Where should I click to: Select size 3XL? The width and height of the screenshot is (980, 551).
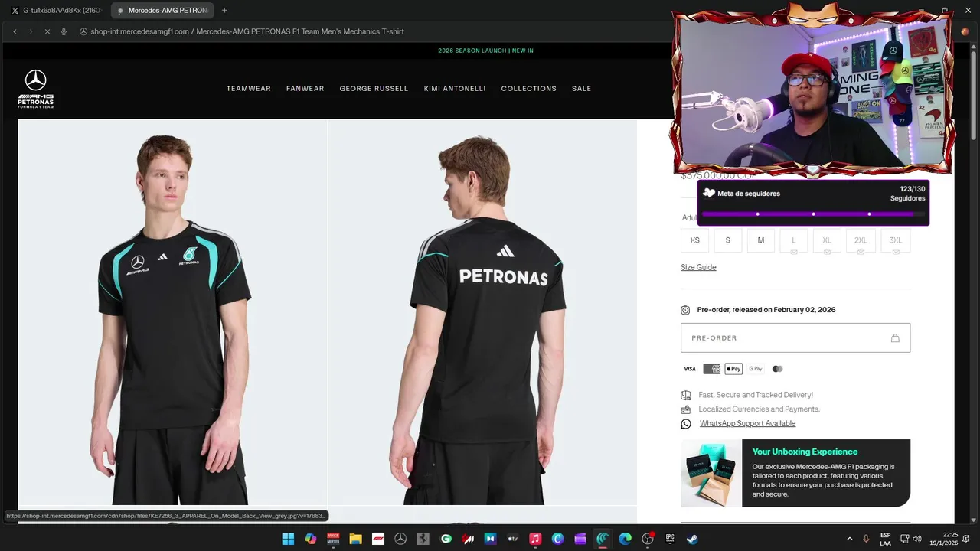(x=896, y=240)
